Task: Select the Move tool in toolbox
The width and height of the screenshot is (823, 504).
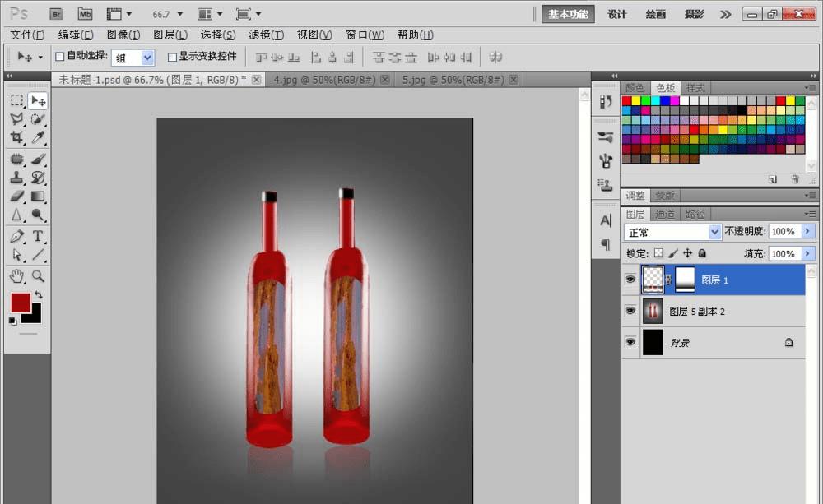Action: (x=38, y=100)
